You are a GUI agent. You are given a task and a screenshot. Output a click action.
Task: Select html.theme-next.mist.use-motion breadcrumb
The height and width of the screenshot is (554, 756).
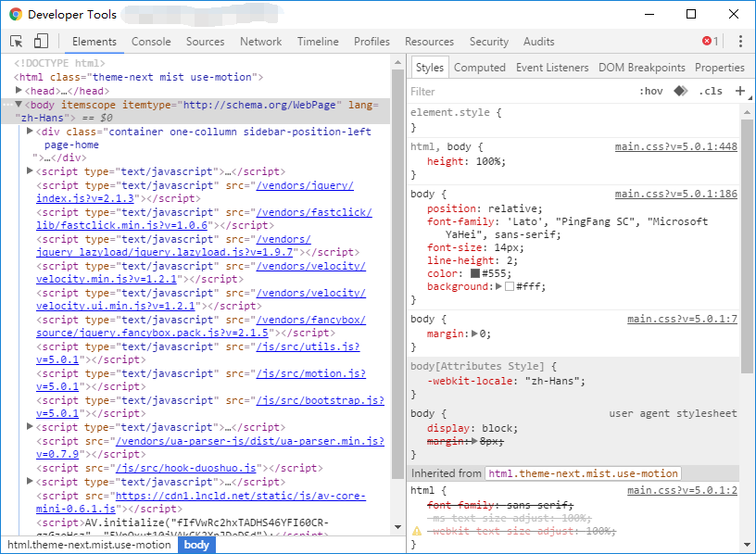89,545
